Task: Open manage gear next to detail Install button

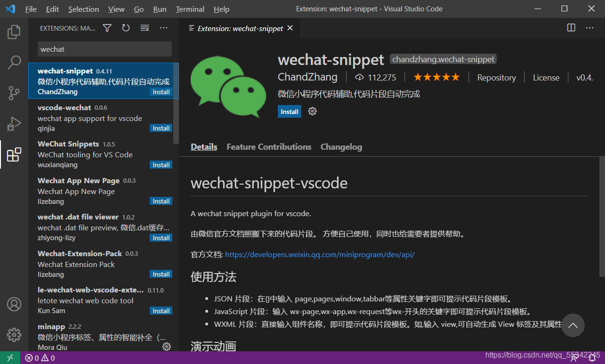Action: coord(312,112)
